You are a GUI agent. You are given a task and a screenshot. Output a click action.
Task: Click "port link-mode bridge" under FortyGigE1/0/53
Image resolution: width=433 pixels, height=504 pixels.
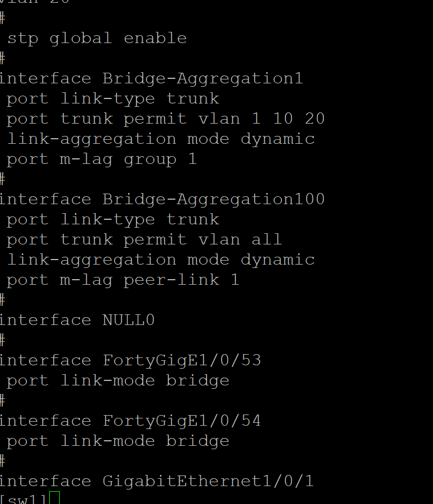click(118, 380)
